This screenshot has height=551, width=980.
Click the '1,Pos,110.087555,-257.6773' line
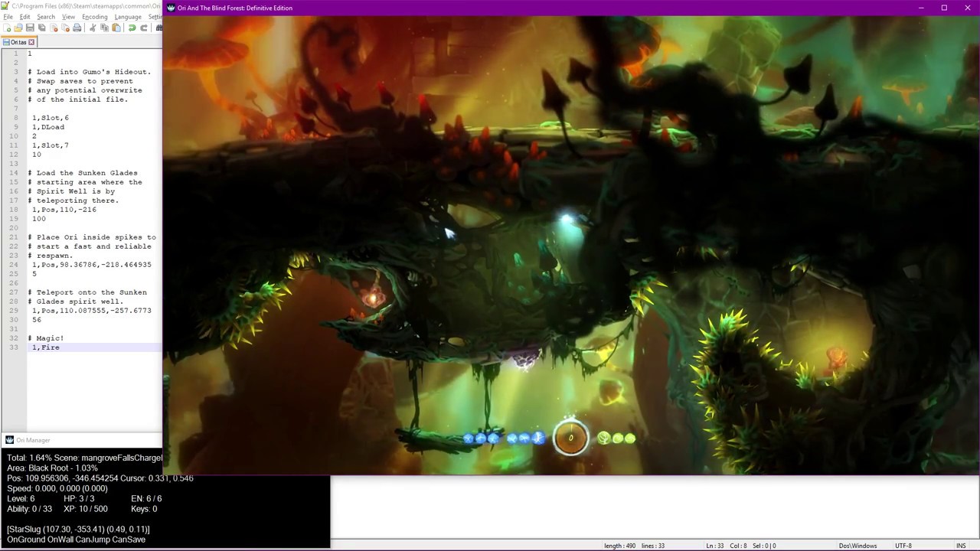coord(92,311)
